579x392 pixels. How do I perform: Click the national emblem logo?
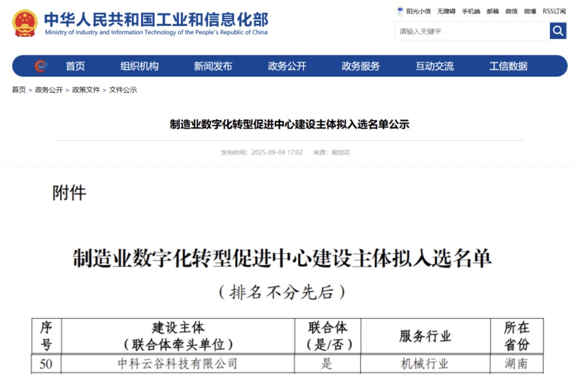[x=25, y=23]
